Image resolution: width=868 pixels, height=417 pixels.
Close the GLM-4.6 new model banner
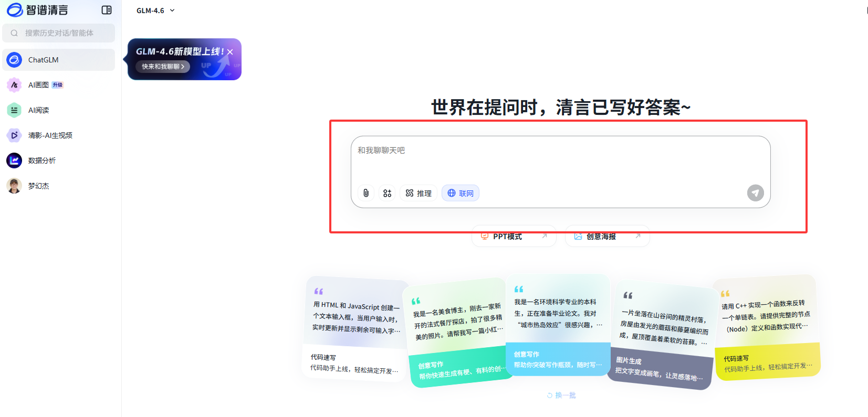[x=230, y=52]
